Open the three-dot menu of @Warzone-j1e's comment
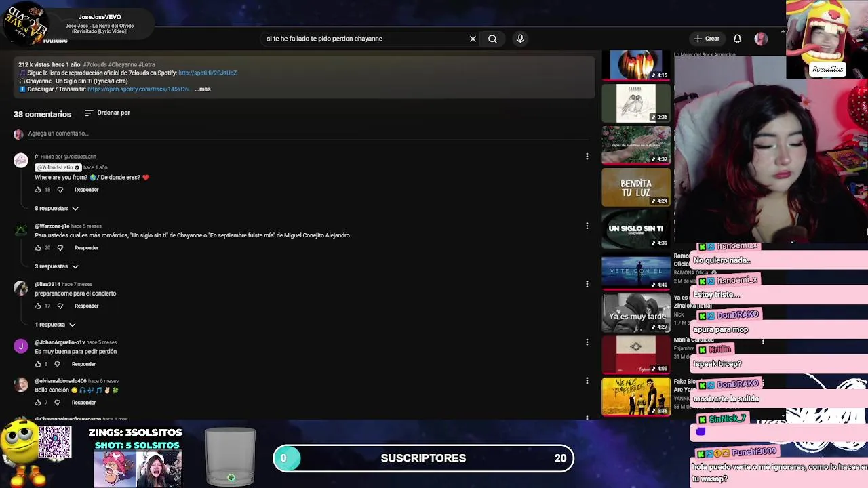Image resolution: width=868 pixels, height=488 pixels. (x=587, y=226)
